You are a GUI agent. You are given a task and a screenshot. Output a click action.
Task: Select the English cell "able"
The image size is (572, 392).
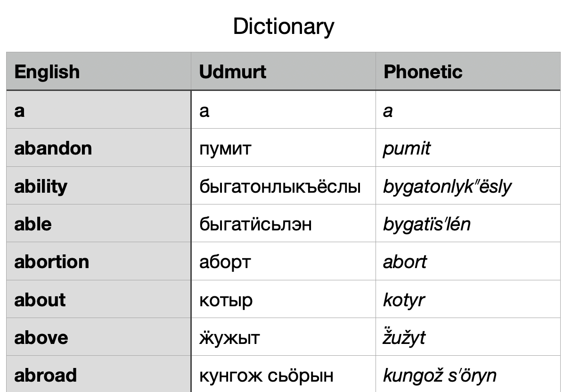[33, 224]
